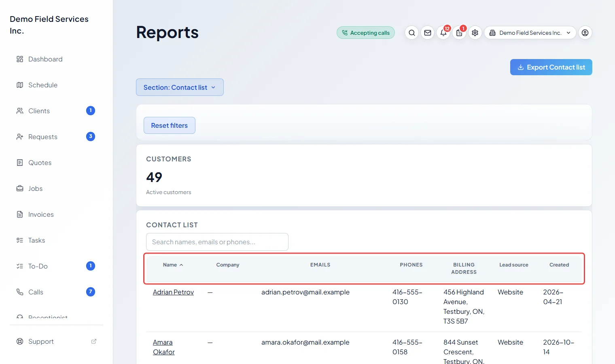
Task: Sort table by Lead source column
Action: pyautogui.click(x=514, y=265)
